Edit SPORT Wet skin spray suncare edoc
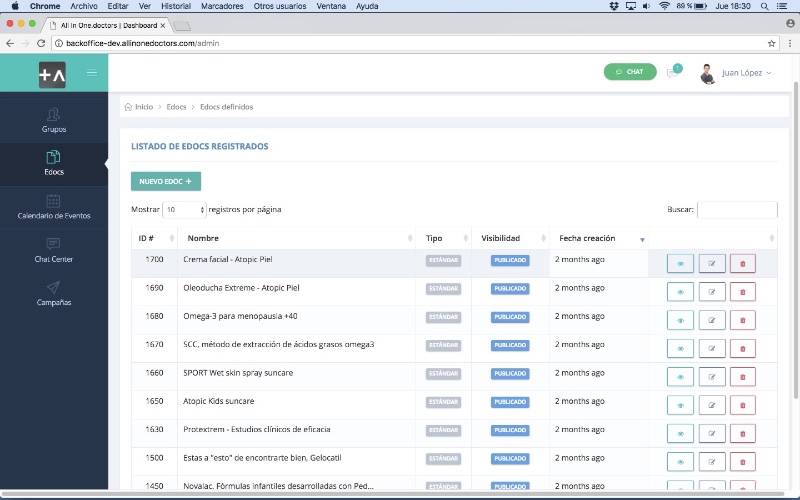The height and width of the screenshot is (500, 800). [x=712, y=377]
